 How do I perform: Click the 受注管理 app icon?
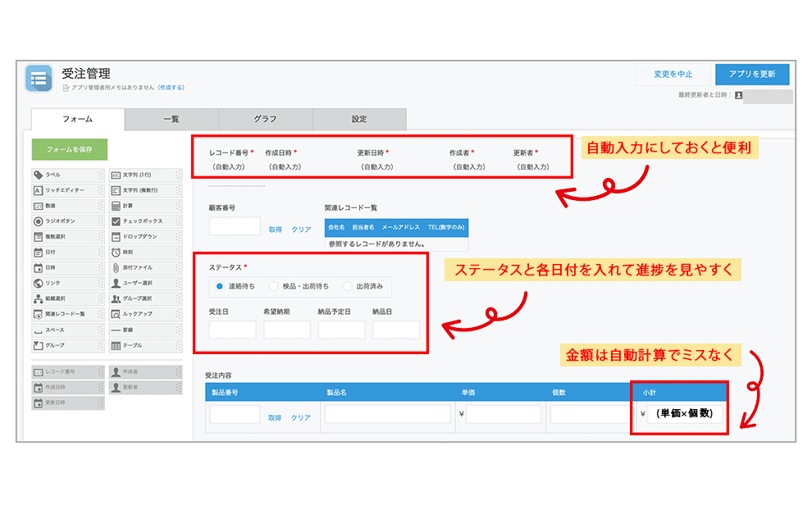tap(39, 78)
